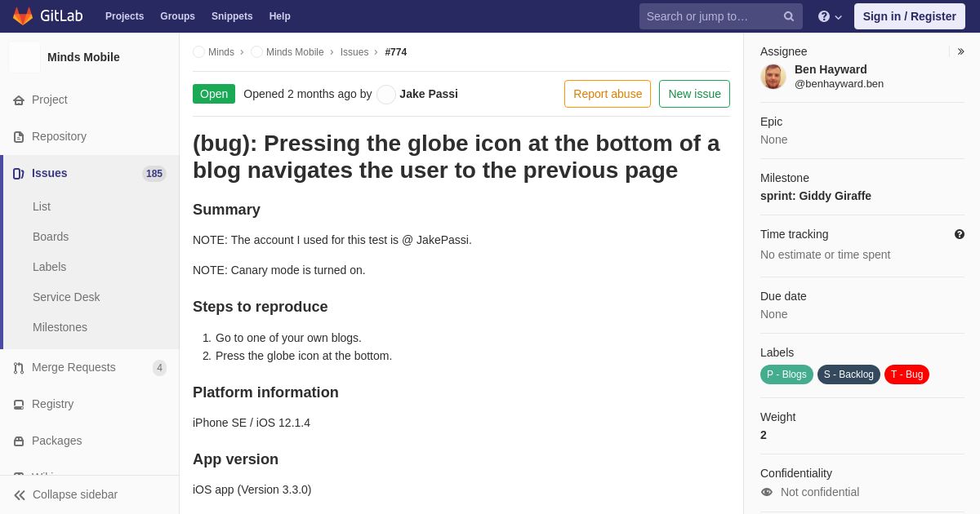
Task: Go to Snippets in top navigation
Action: 232,16
